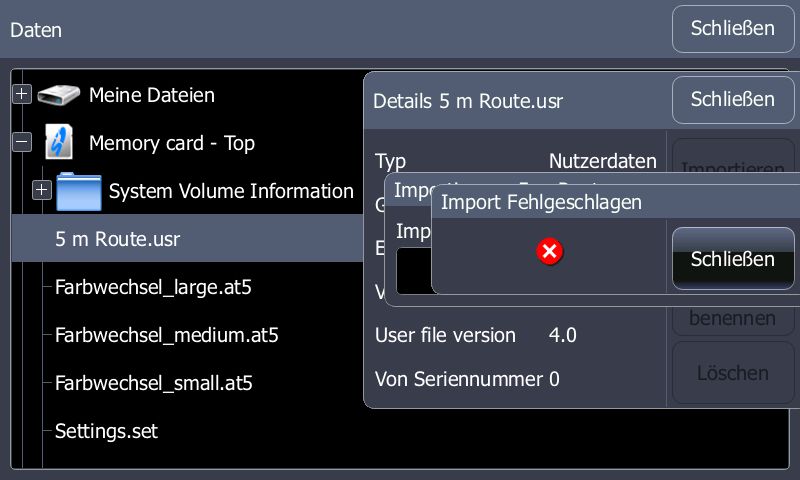
Task: Close the Details 5 m Route.usr panel
Action: click(x=733, y=100)
